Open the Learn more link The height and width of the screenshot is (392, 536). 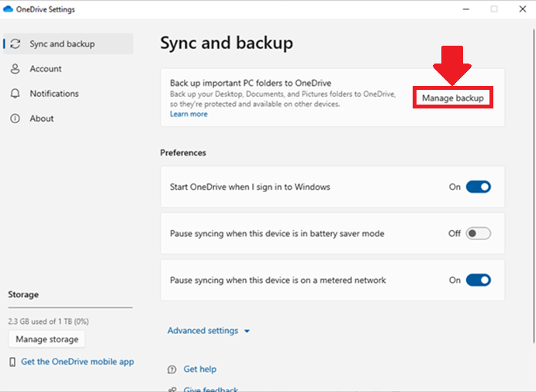tap(188, 114)
